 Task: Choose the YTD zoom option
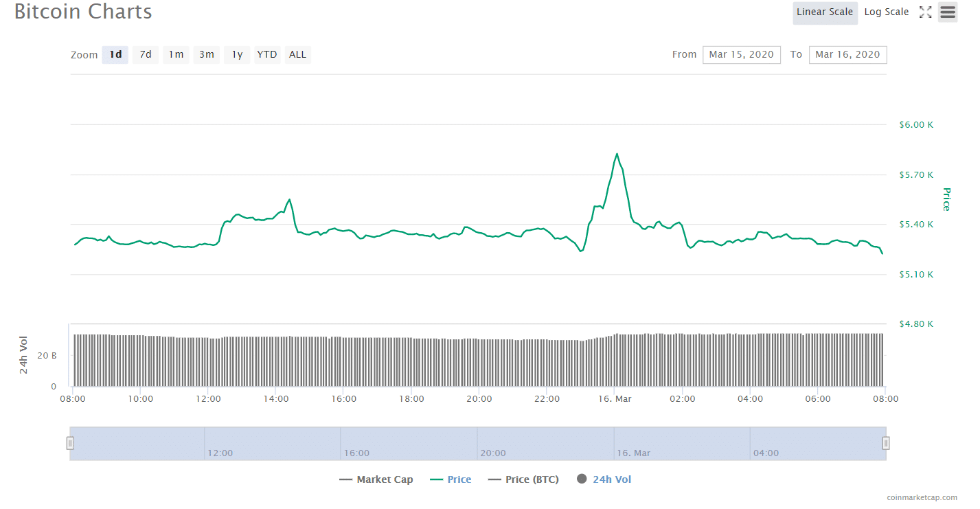267,55
